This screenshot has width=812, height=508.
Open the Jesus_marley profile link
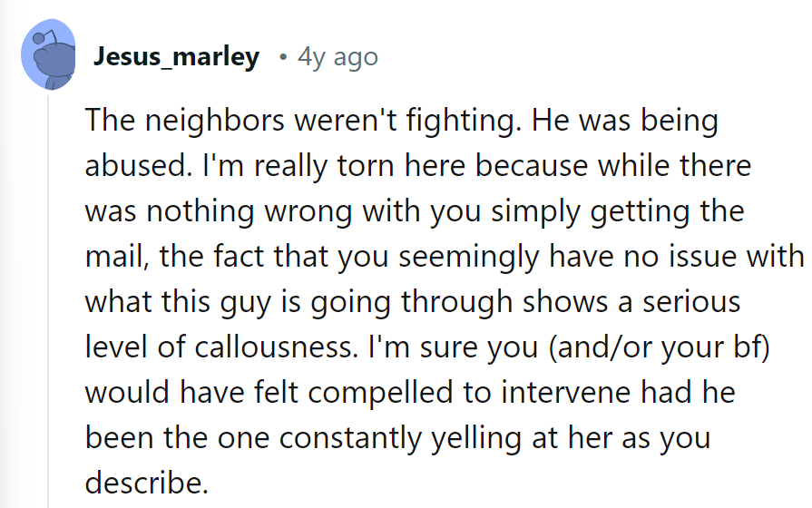[x=176, y=58]
